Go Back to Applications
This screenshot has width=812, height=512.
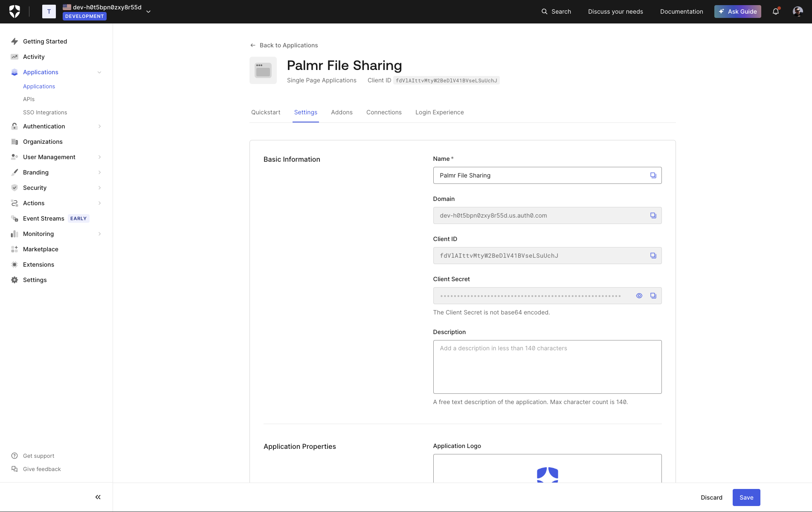click(284, 45)
